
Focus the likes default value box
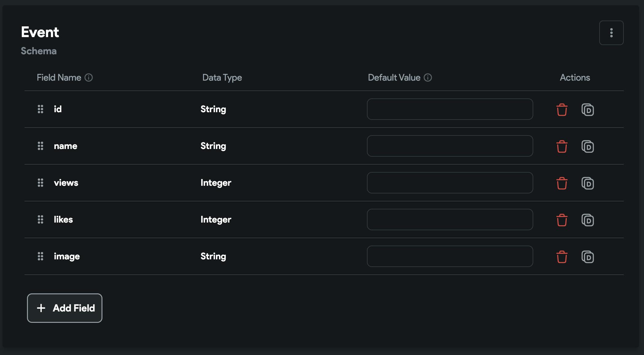pos(450,219)
